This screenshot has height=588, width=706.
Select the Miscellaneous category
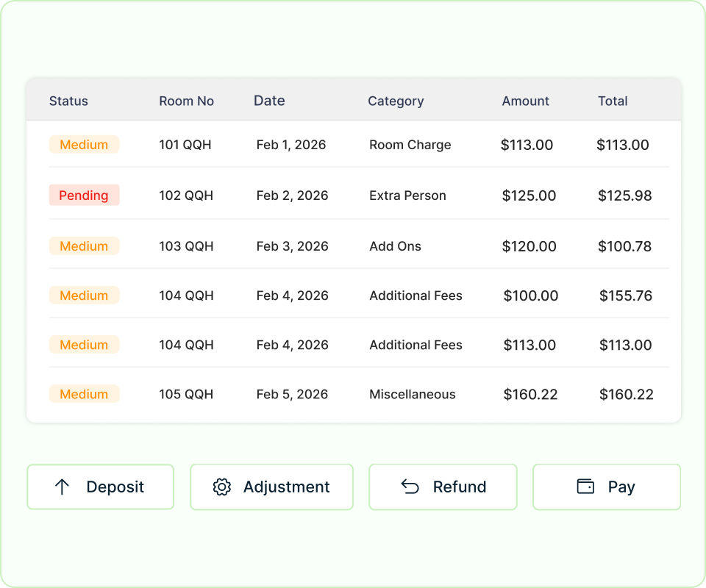[413, 395]
